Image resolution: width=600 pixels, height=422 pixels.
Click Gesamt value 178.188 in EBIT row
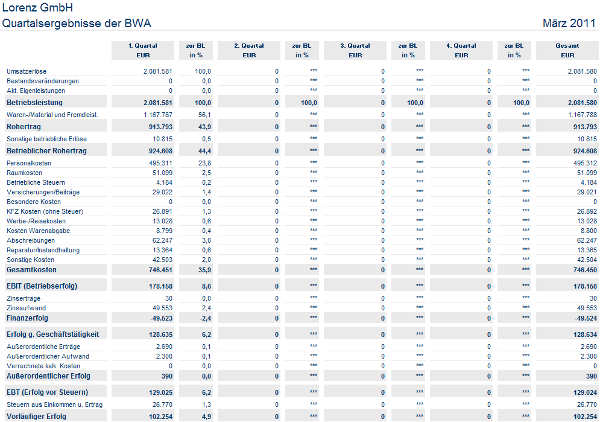click(585, 287)
